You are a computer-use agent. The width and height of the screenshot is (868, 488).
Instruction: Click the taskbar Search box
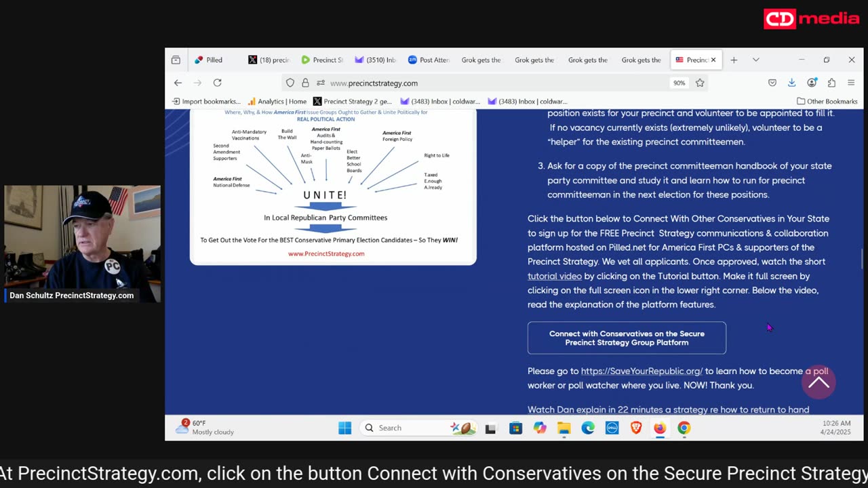[x=418, y=428]
